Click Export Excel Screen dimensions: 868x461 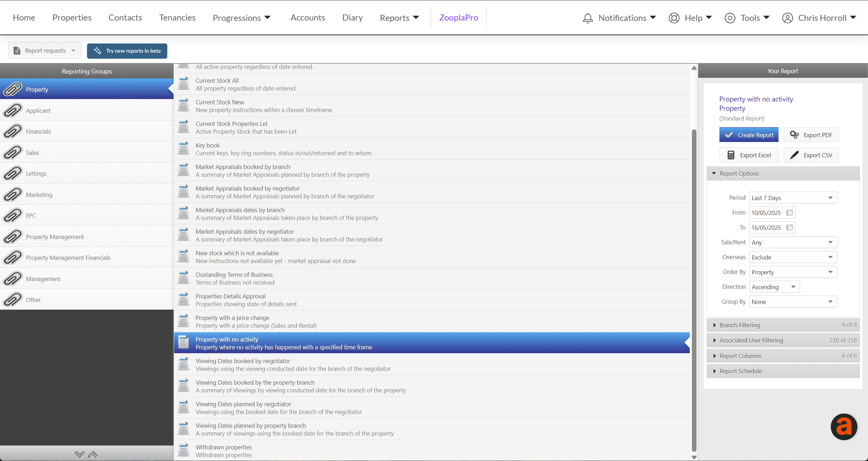point(748,155)
